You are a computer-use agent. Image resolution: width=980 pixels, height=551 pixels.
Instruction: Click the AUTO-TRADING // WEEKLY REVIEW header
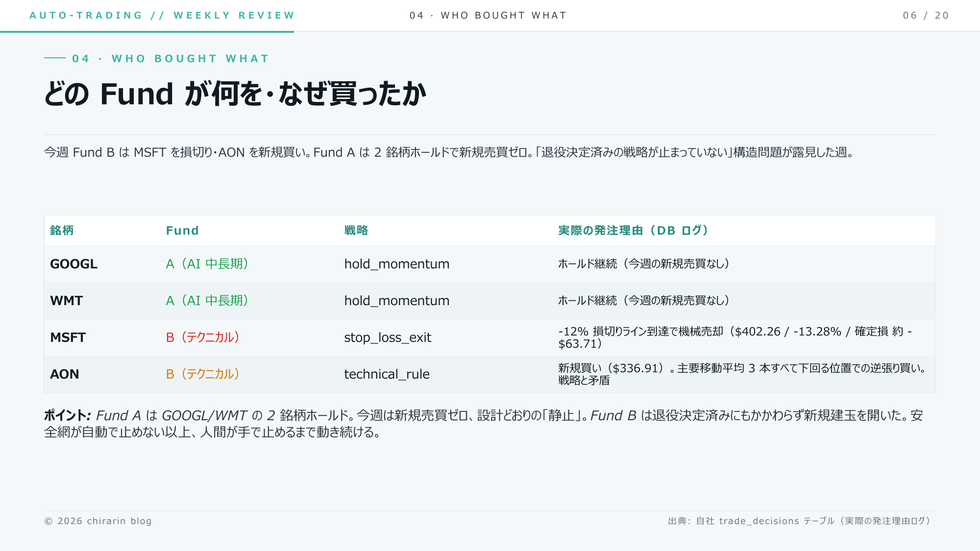pyautogui.click(x=162, y=15)
